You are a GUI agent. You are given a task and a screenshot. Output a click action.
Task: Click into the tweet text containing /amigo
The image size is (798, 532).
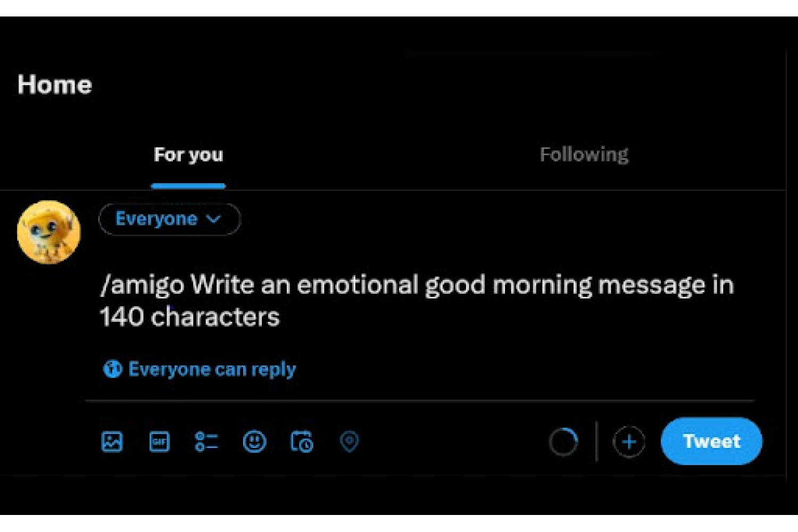pos(417,301)
